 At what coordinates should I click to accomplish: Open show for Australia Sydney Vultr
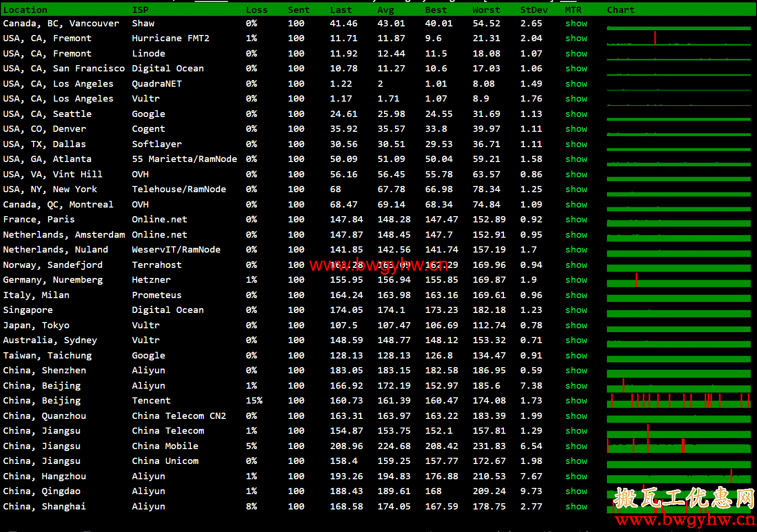(576, 340)
